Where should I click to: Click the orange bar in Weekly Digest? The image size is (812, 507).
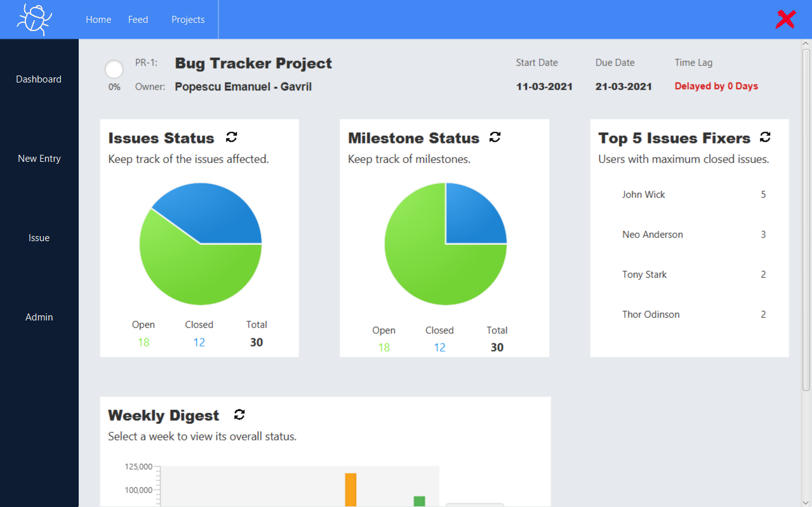pos(350,489)
